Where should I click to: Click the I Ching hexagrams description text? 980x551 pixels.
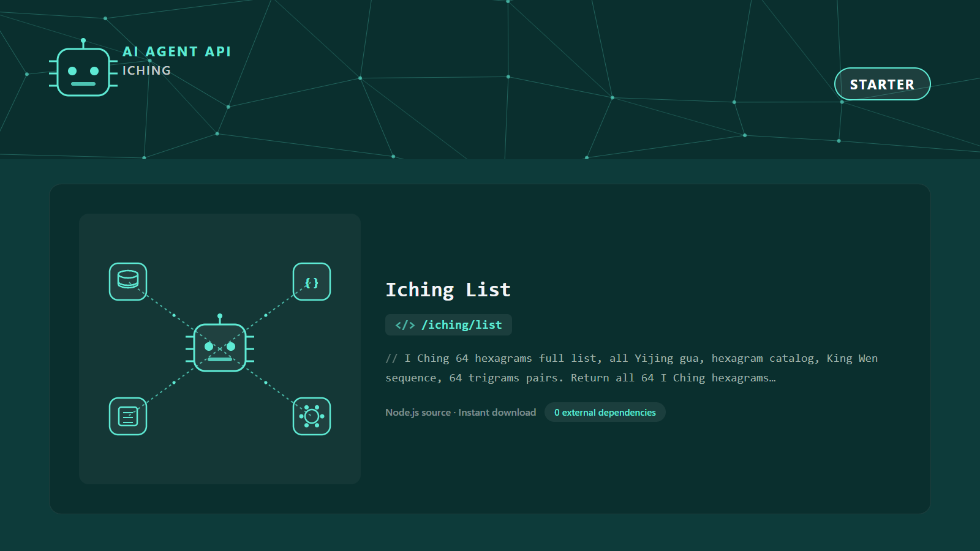(x=631, y=368)
